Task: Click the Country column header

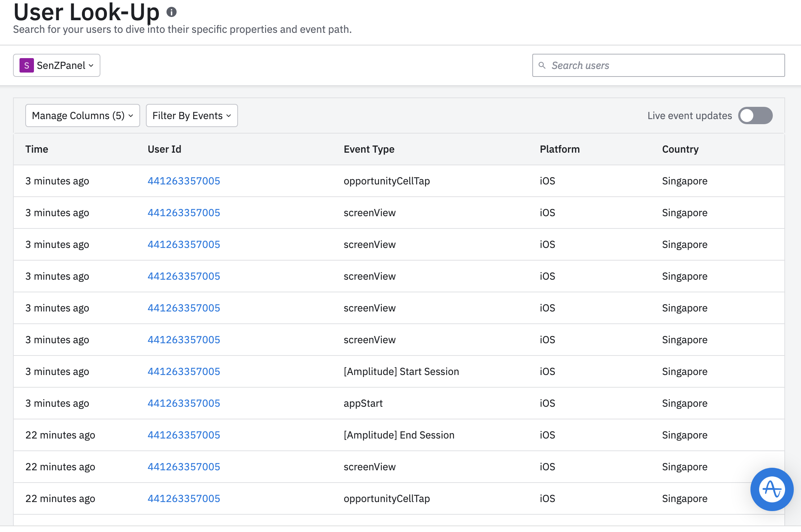Action: [x=680, y=149]
